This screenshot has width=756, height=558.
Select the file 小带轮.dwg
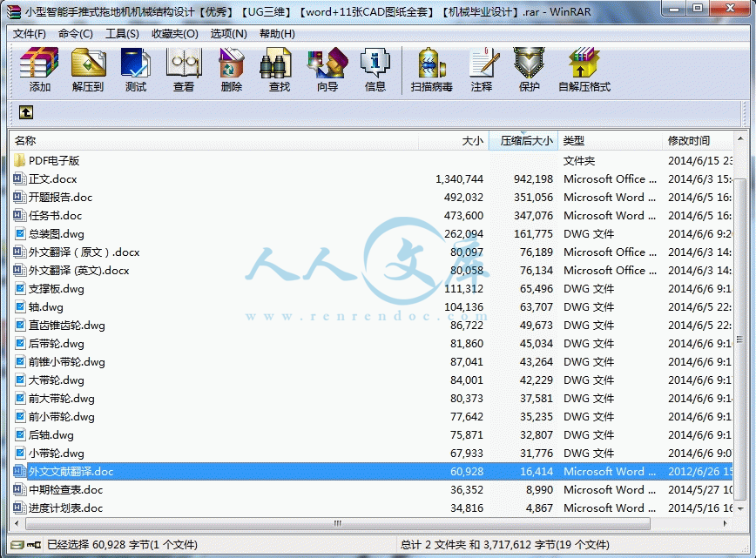(x=57, y=454)
